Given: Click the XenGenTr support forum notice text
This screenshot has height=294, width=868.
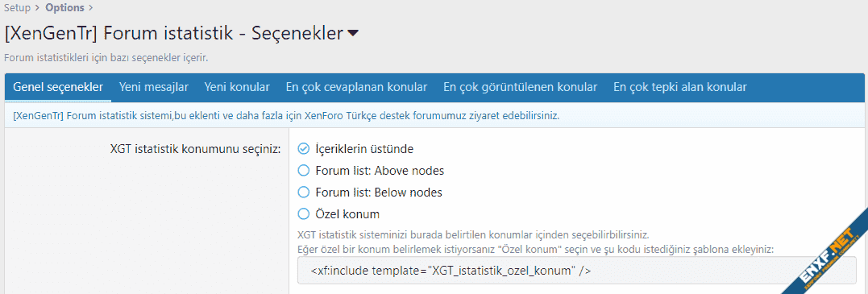Looking at the screenshot, I should (x=286, y=117).
